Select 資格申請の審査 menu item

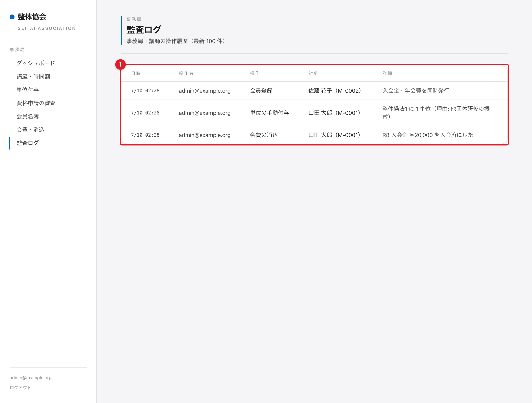coord(36,103)
